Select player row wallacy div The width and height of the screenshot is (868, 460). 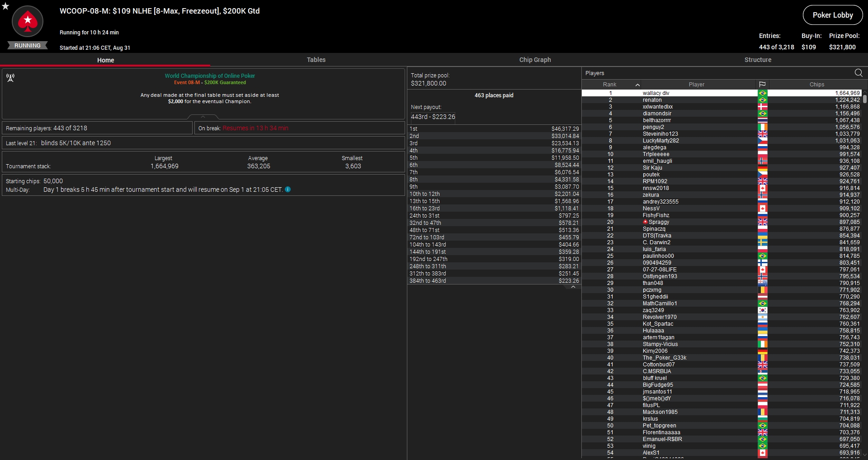coord(722,93)
